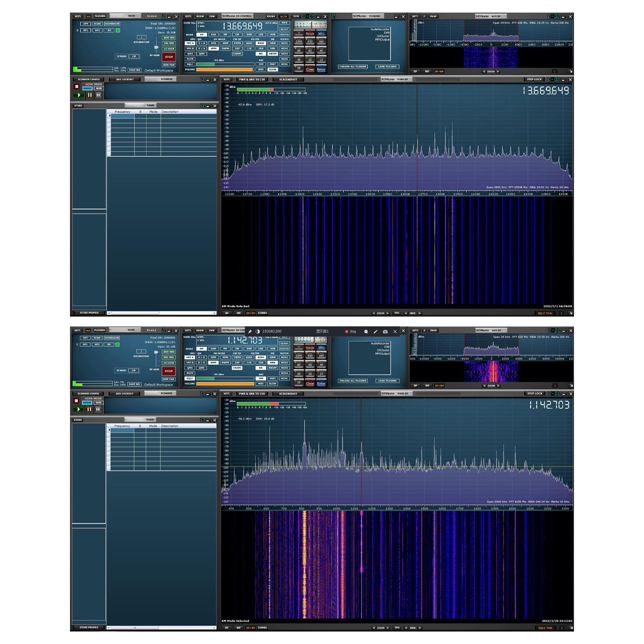
Task: Pause the scanner in the lower SDRuno screenshot
Action: 89,409
